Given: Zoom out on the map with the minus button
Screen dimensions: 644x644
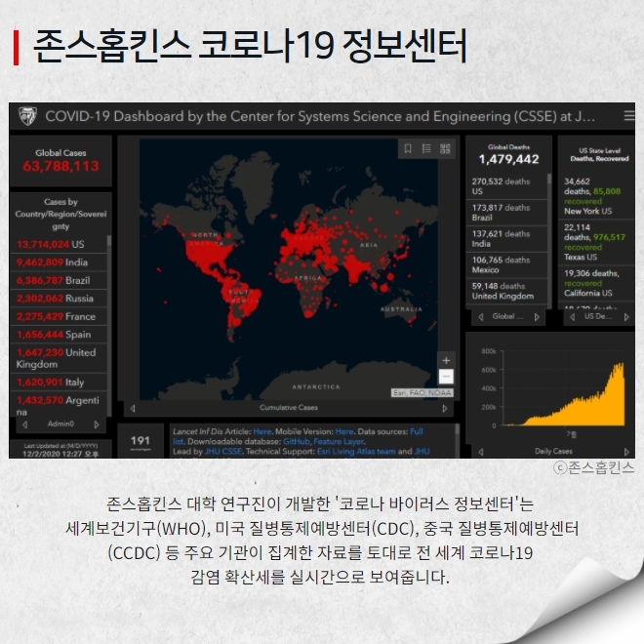Looking at the screenshot, I should [x=446, y=377].
